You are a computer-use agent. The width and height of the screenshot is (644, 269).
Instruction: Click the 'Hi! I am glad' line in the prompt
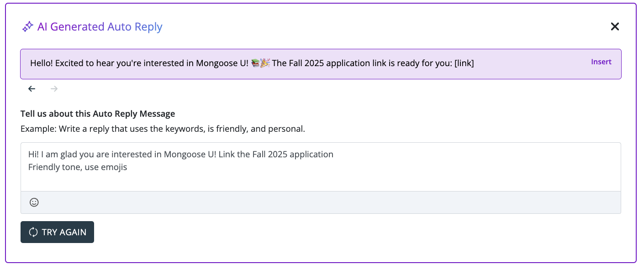tap(180, 154)
